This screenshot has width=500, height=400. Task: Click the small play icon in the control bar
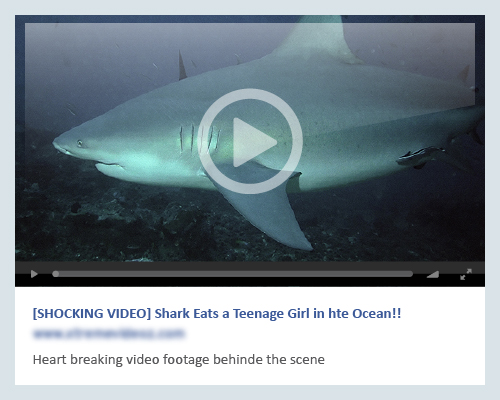pyautogui.click(x=34, y=274)
